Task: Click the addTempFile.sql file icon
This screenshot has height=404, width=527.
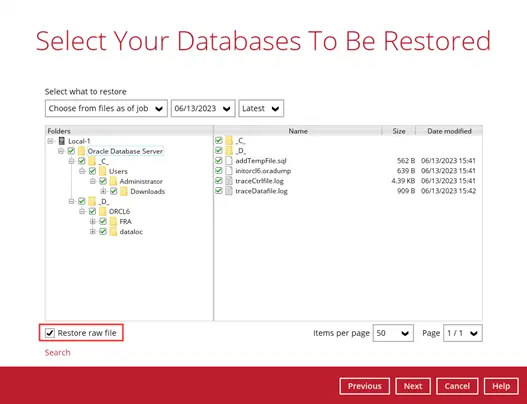Action: click(x=229, y=161)
